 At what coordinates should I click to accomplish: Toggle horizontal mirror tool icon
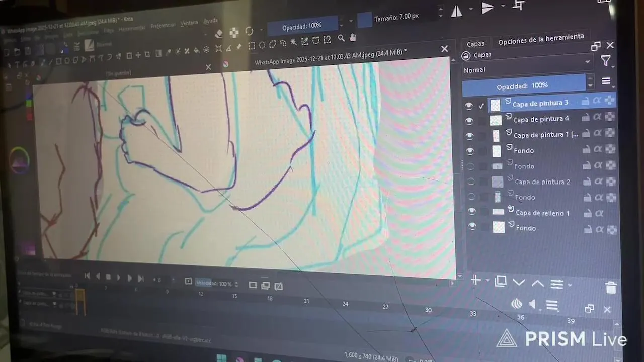point(457,11)
